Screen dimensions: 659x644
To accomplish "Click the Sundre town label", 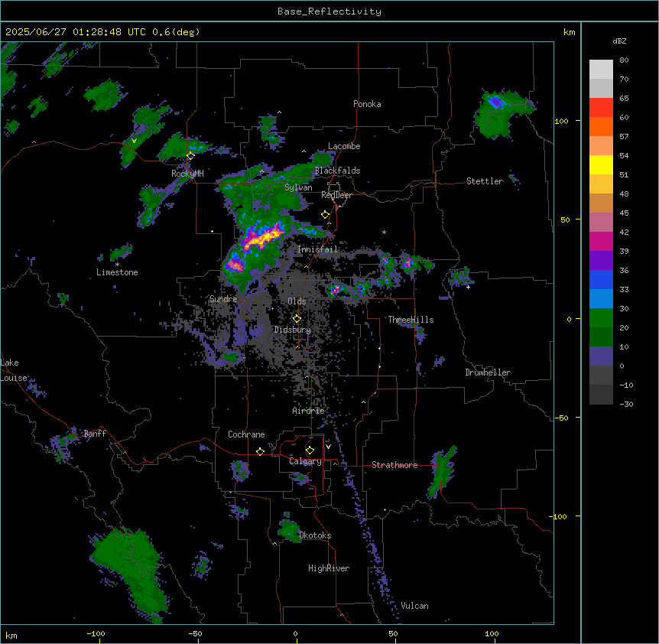I will click(223, 299).
